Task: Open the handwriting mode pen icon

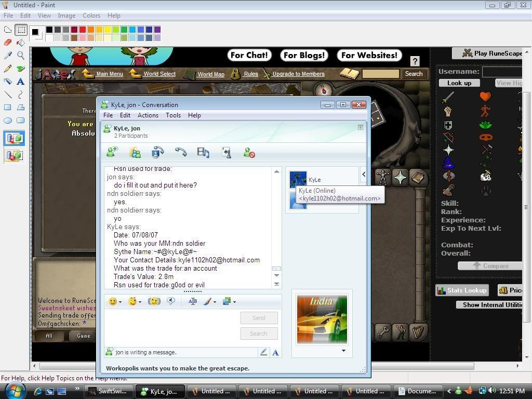Action: 263,352
